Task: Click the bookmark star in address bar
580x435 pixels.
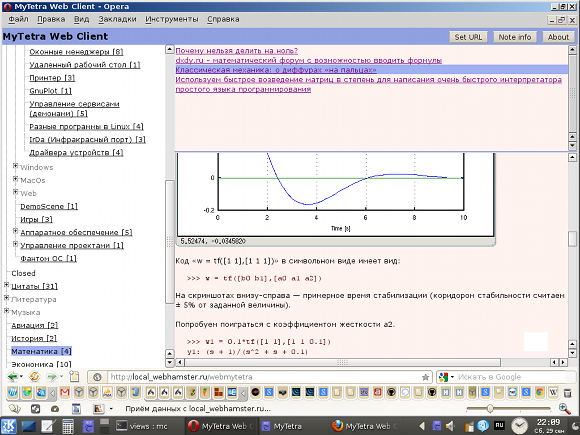Action: click(425, 377)
